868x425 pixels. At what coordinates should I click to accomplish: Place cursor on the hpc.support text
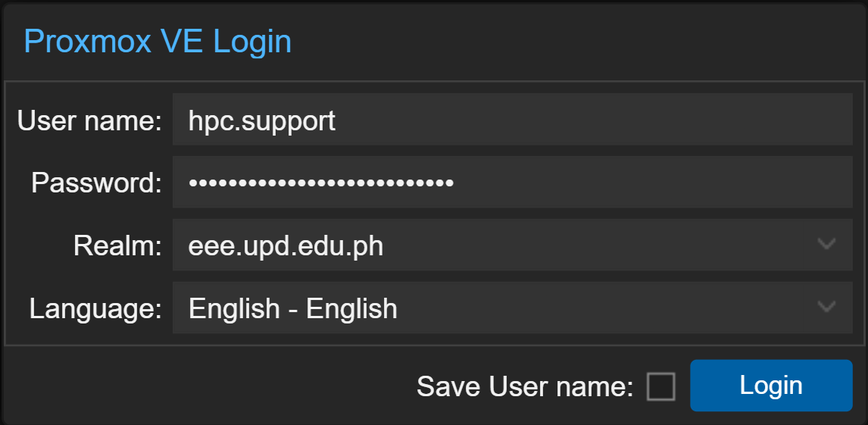(262, 120)
